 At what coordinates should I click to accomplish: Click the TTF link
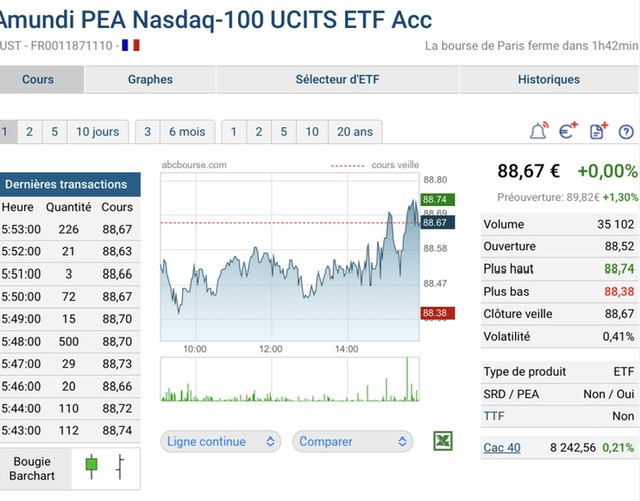(x=494, y=416)
